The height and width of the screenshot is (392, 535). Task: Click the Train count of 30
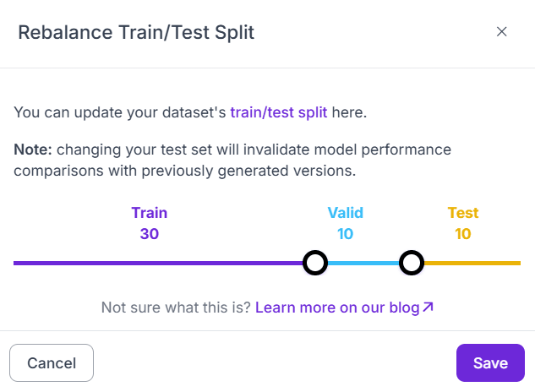click(150, 234)
